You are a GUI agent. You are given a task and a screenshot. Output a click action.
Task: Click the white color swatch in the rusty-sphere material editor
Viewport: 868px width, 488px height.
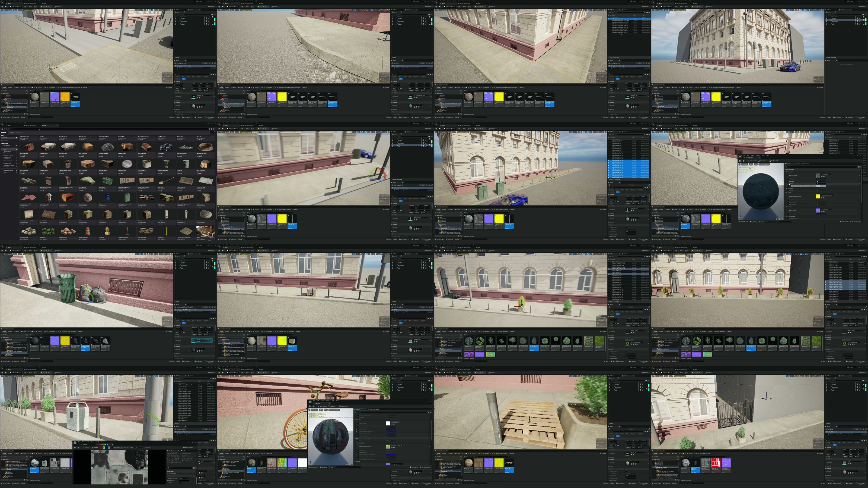coord(388,423)
